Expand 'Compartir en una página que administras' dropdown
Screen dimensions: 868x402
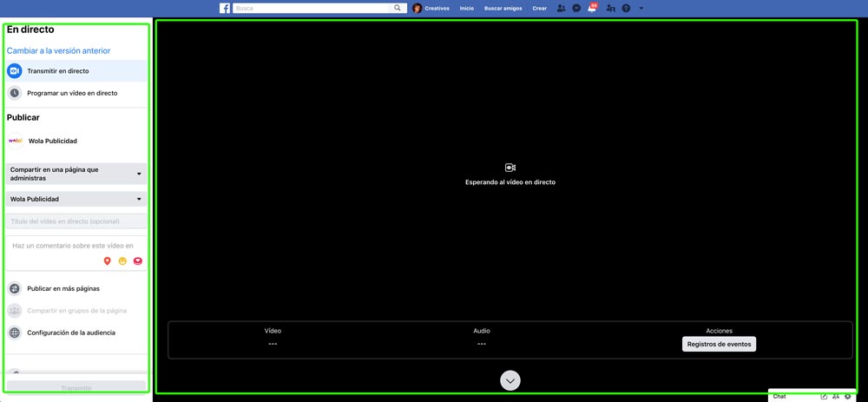coord(76,174)
